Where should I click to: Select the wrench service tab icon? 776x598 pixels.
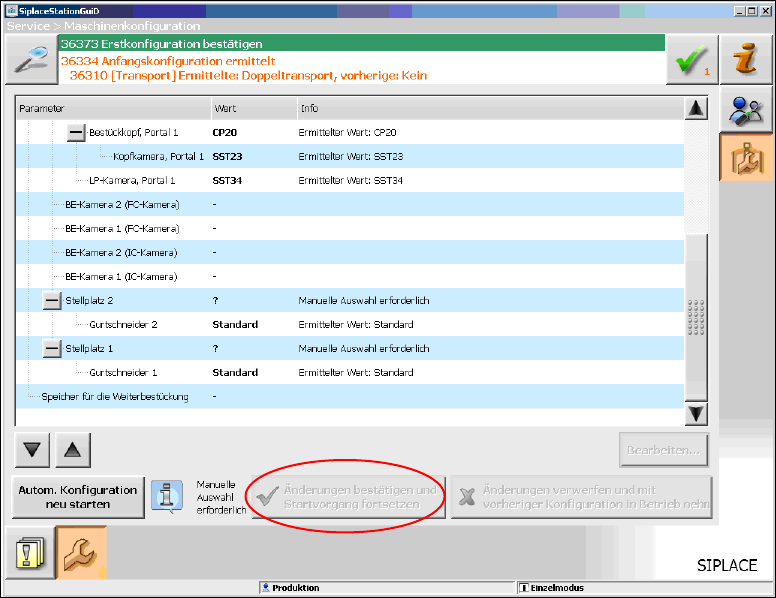[80, 551]
